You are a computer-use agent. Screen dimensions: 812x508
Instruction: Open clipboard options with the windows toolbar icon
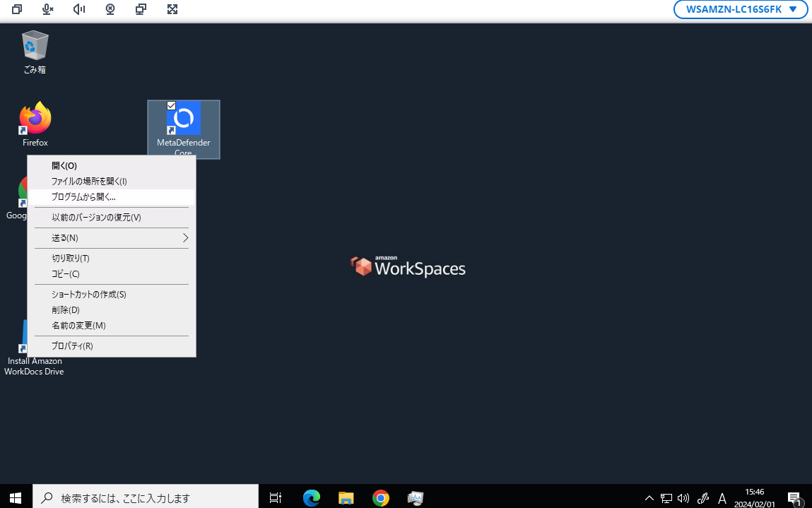pyautogui.click(x=17, y=9)
